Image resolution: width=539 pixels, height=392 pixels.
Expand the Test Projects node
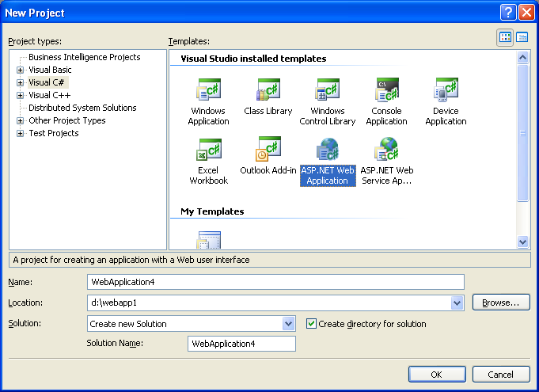click(x=20, y=133)
